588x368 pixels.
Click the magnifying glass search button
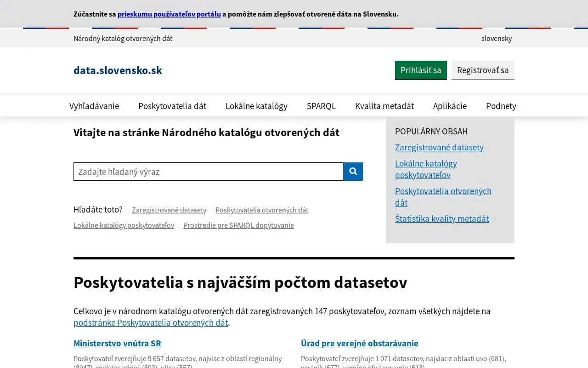(x=353, y=172)
